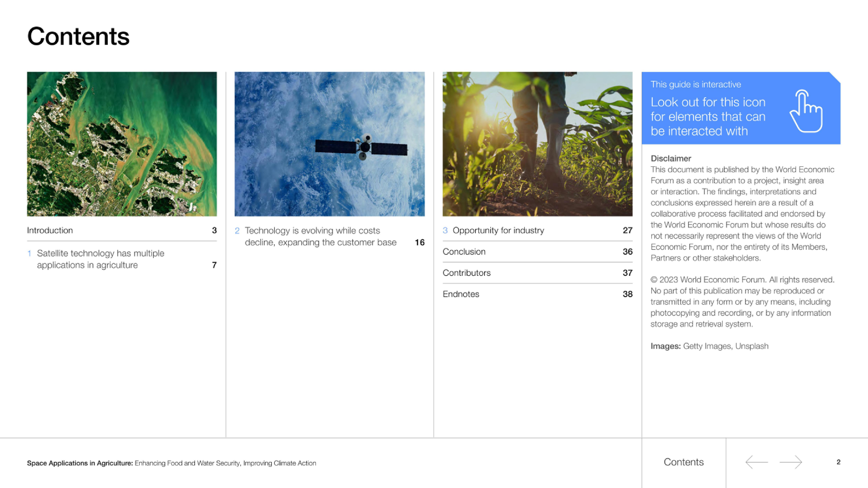Click the Disclaimer heading
This screenshot has height=488, width=868.
671,158
